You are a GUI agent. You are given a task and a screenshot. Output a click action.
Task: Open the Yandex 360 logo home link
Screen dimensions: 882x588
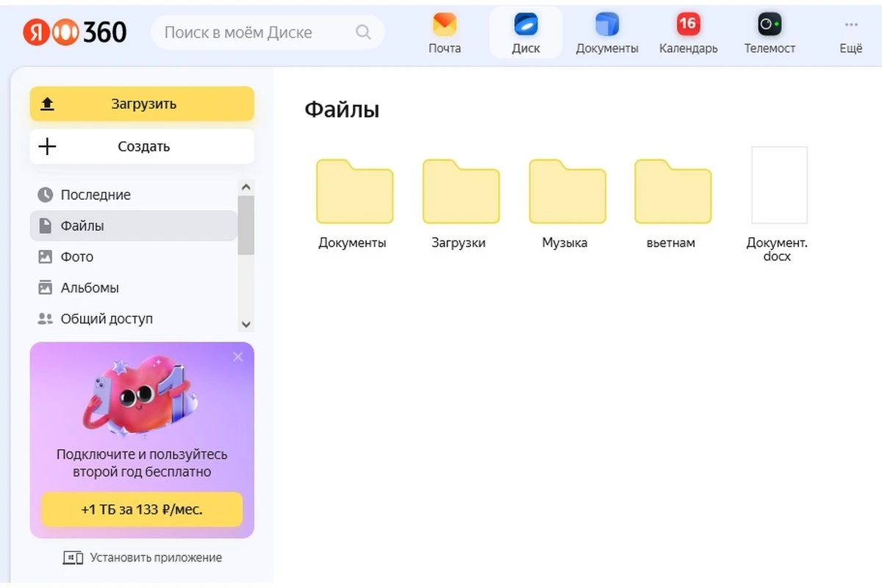coord(75,32)
